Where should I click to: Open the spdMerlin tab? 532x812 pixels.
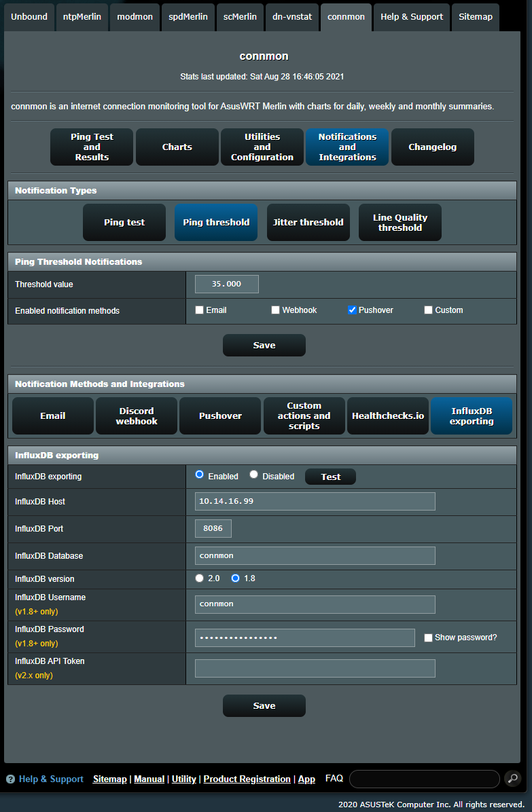(188, 17)
